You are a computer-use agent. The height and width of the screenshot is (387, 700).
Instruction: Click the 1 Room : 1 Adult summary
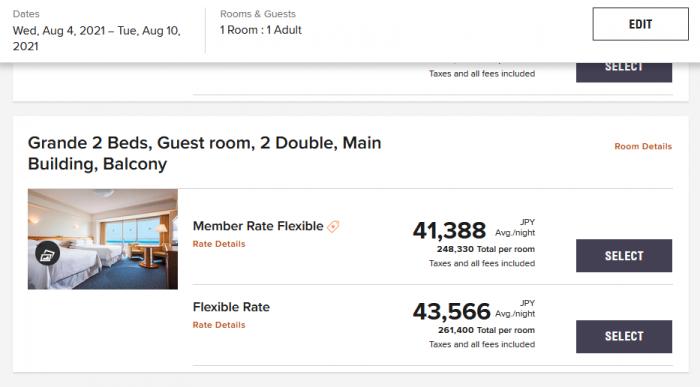click(261, 30)
